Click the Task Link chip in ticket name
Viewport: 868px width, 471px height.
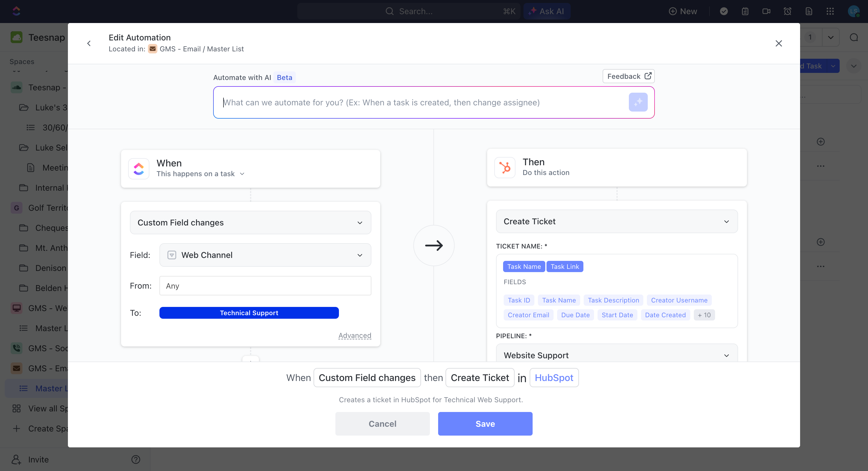point(565,266)
